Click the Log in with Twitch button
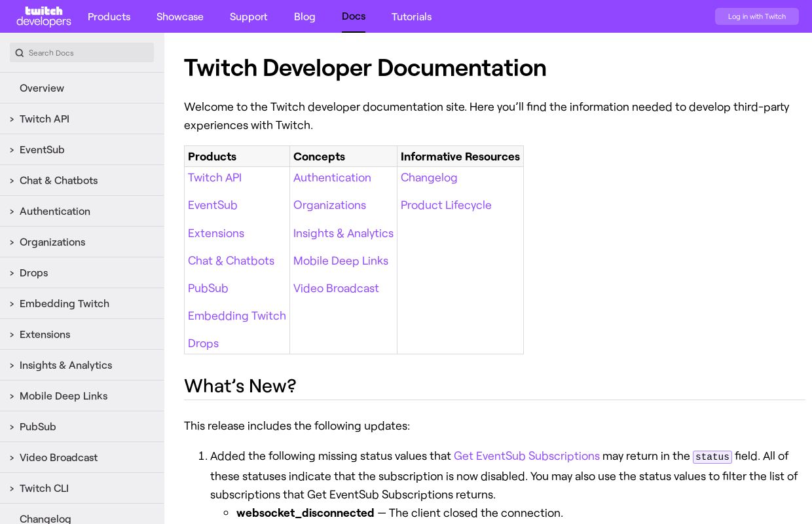812x524 pixels. point(757,16)
